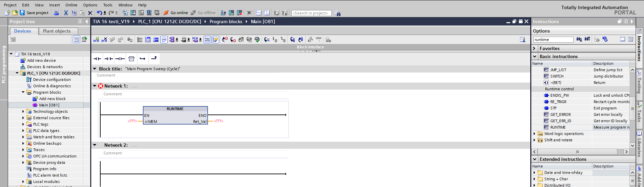The height and width of the screenshot is (187, 644).
Task: Click the Print icon
Action: click(x=56, y=13)
